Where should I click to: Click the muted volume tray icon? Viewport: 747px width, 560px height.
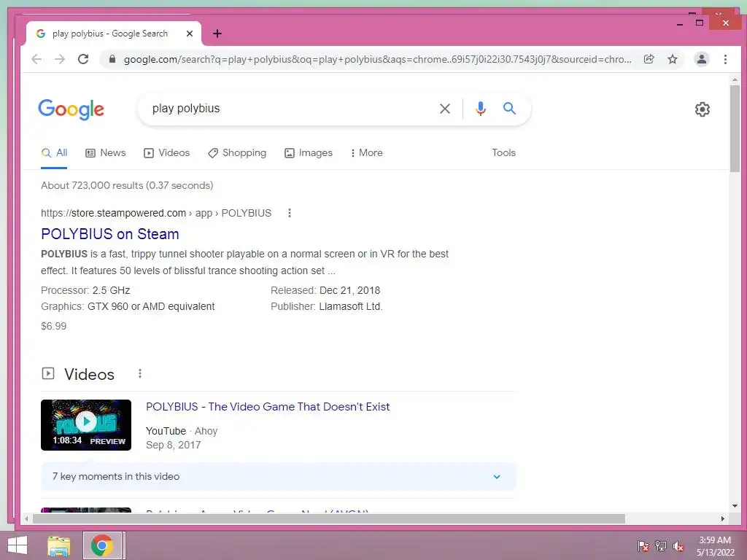(x=678, y=545)
